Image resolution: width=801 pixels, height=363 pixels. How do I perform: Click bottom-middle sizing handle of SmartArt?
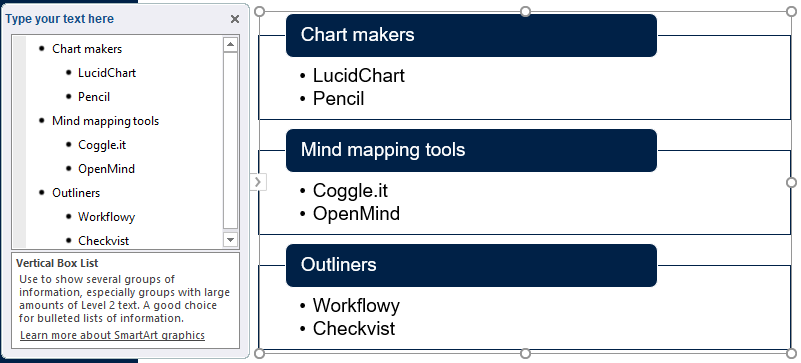(525, 353)
